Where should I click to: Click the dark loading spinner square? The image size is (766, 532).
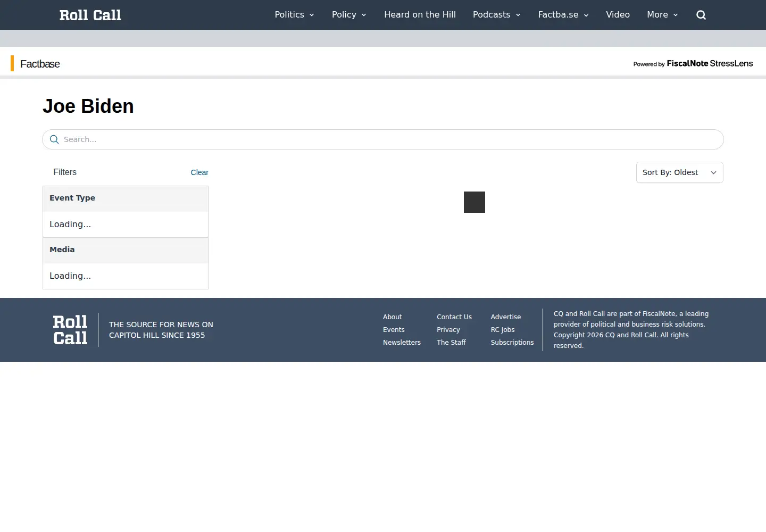pyautogui.click(x=474, y=202)
